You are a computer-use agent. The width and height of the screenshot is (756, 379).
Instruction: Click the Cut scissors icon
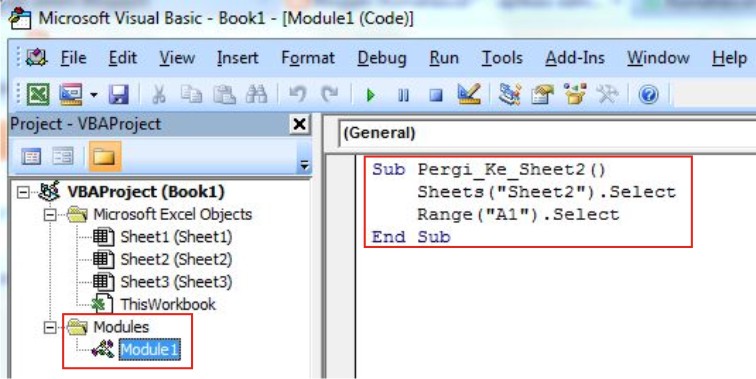coord(159,95)
